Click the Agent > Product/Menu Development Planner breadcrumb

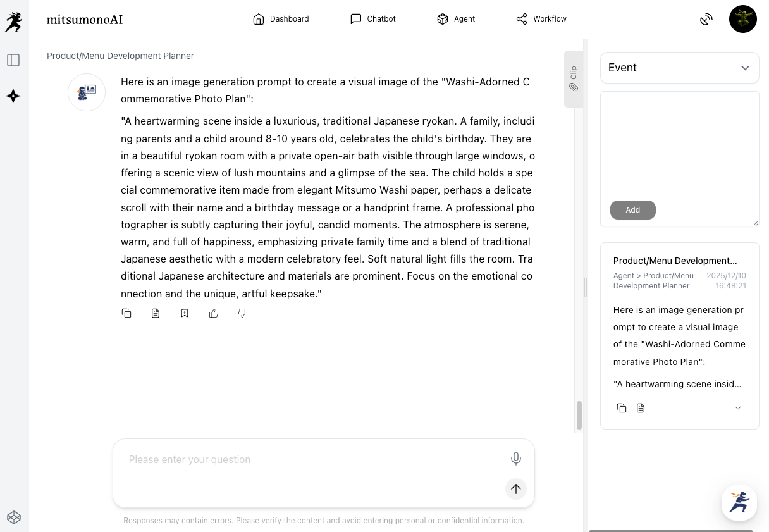pyautogui.click(x=653, y=281)
